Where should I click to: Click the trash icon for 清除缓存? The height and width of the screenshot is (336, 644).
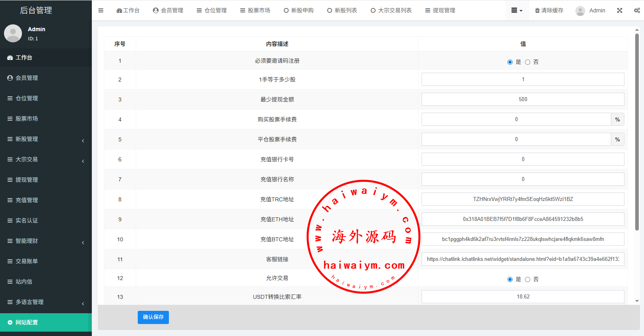click(537, 10)
